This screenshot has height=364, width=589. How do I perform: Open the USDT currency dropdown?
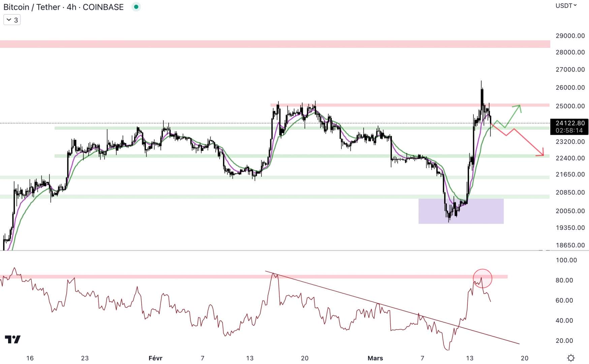[566, 6]
